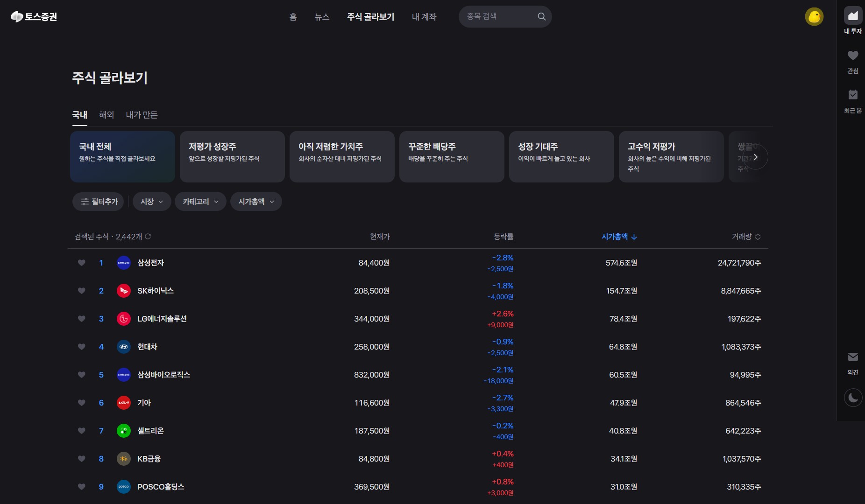The width and height of the screenshot is (865, 504).
Task: Open 카테고리 filter dropdown
Action: pos(200,202)
